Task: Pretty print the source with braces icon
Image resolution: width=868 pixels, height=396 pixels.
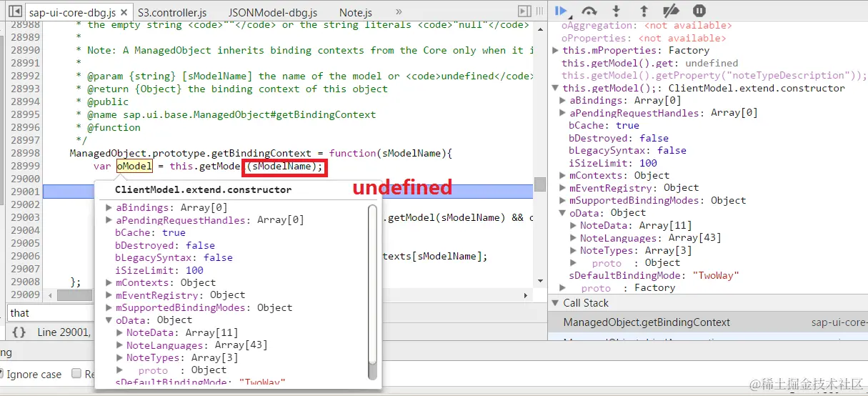Action: [19, 332]
